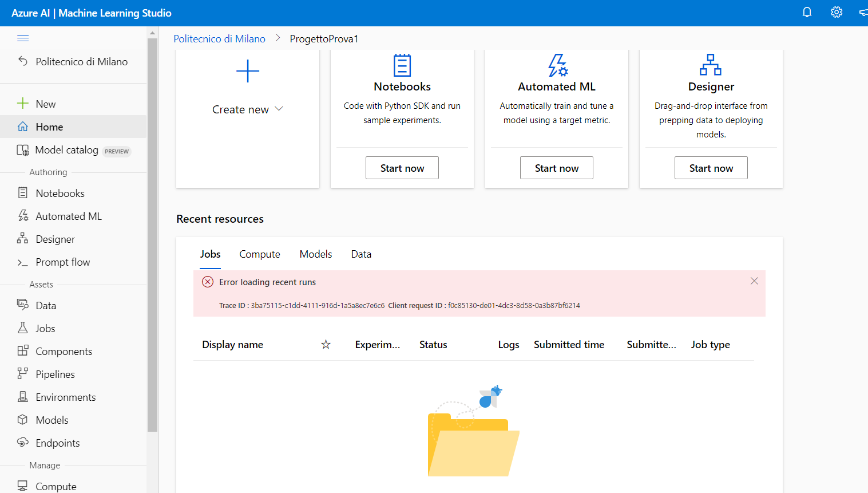The width and height of the screenshot is (868, 493).
Task: Switch to the Compute tab under Recent resources
Action: (260, 254)
